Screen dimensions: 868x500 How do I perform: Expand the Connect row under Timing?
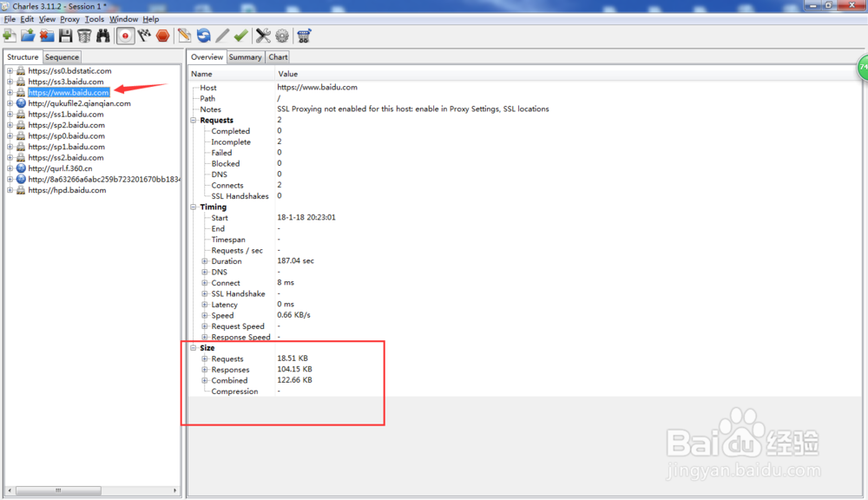205,283
